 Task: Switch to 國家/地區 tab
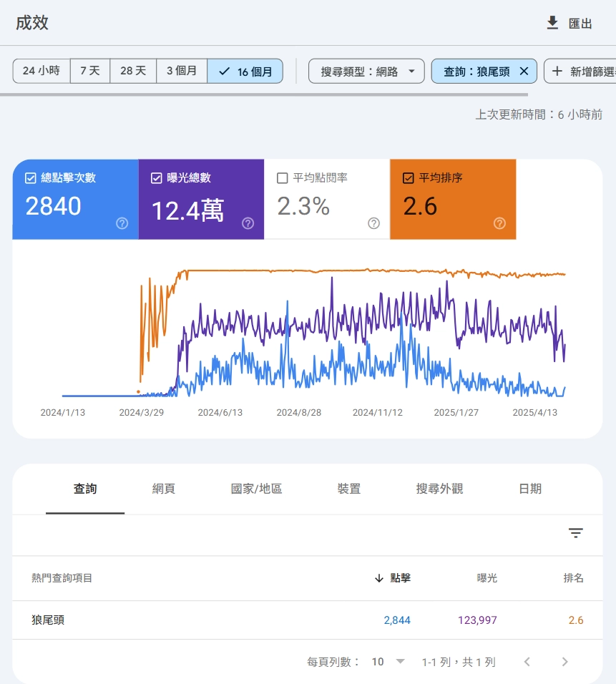click(x=257, y=489)
